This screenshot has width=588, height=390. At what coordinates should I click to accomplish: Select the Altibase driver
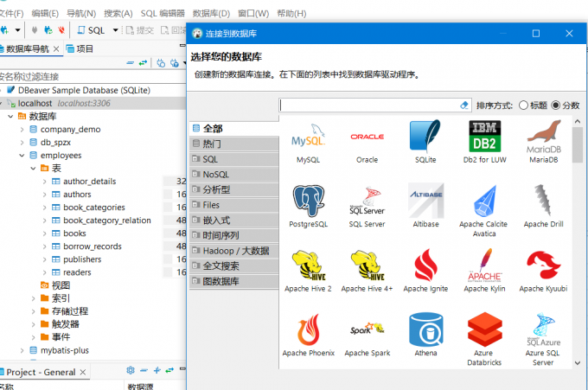[425, 207]
